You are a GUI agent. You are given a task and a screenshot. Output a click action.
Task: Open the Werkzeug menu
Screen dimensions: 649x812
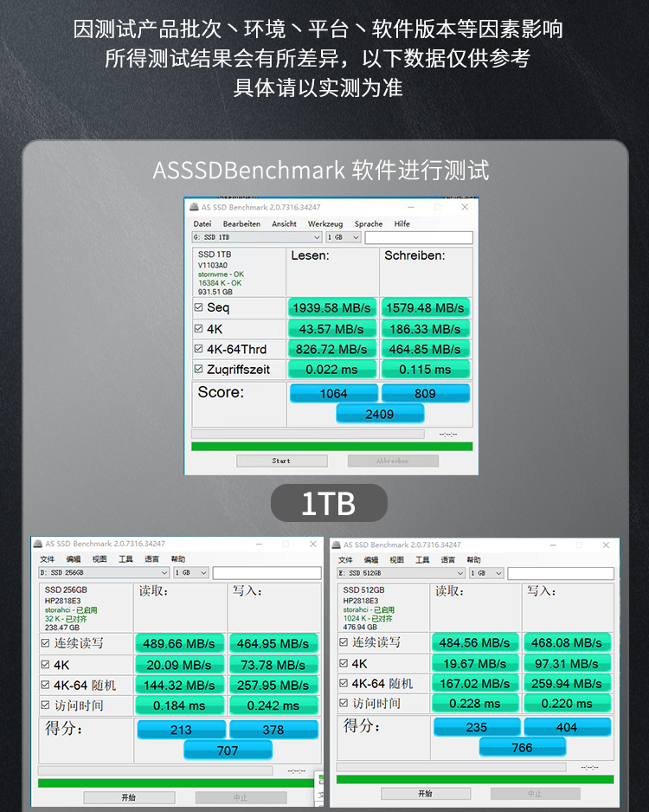tap(325, 223)
